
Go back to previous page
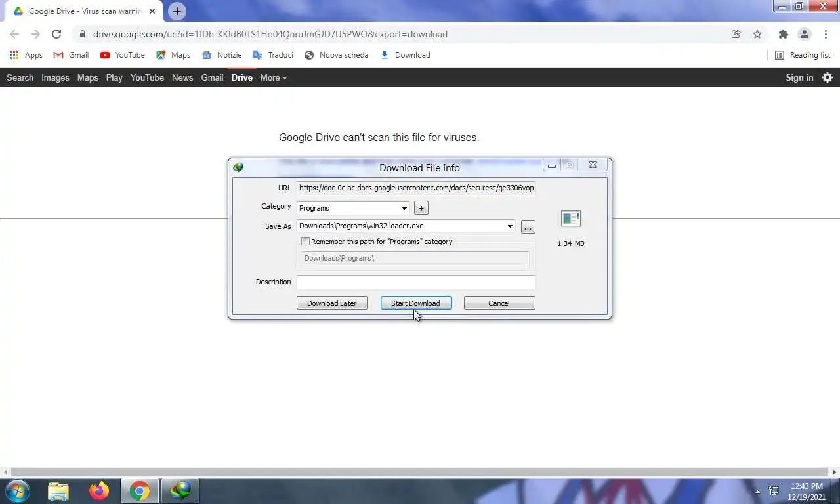[14, 34]
